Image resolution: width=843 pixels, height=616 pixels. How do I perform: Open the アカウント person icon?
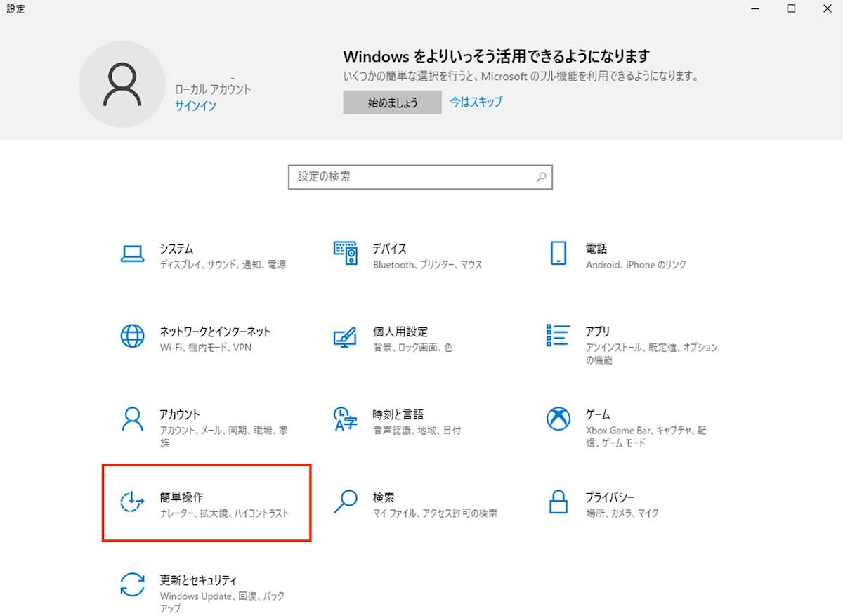click(x=132, y=419)
